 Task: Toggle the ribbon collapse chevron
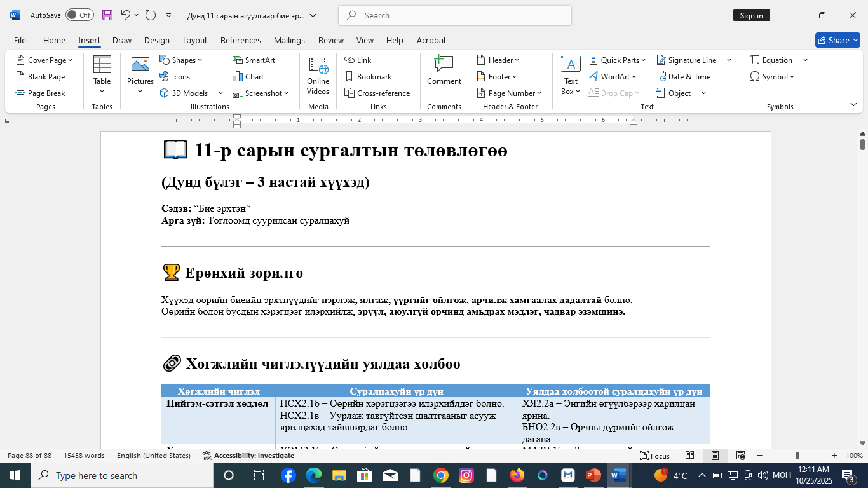pos(853,104)
